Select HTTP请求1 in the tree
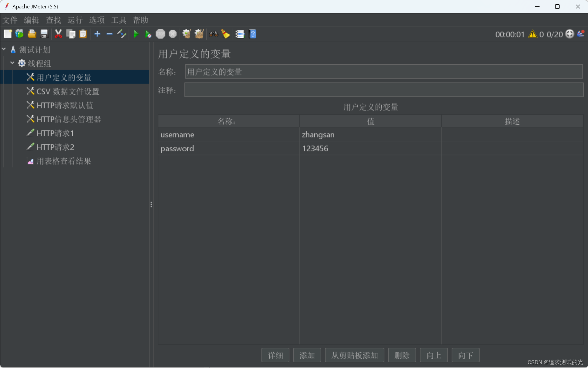588x368 pixels. pos(55,133)
